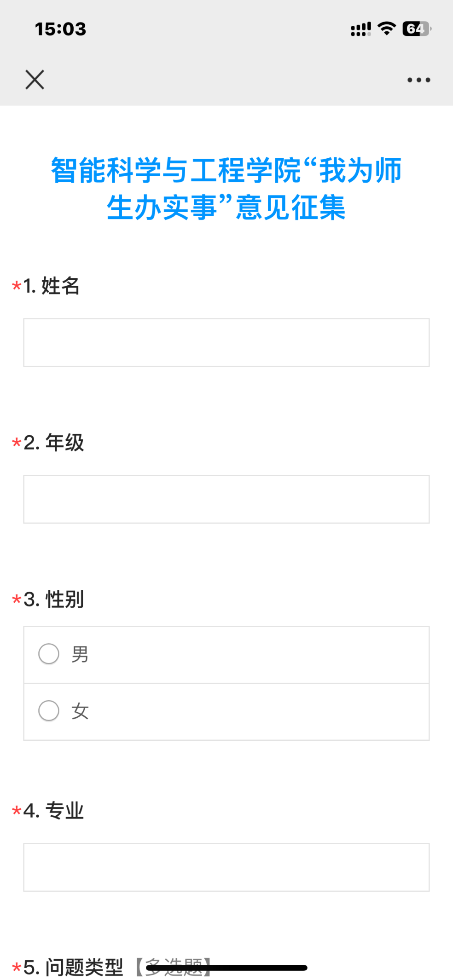Image resolution: width=453 pixels, height=980 pixels.
Task: Click the survey title heading text
Action: click(226, 189)
